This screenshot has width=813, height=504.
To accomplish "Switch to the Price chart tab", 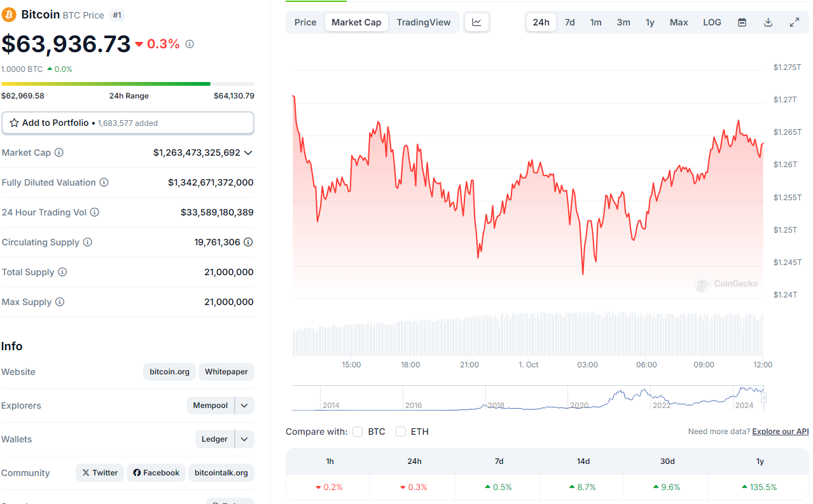I will [x=305, y=22].
